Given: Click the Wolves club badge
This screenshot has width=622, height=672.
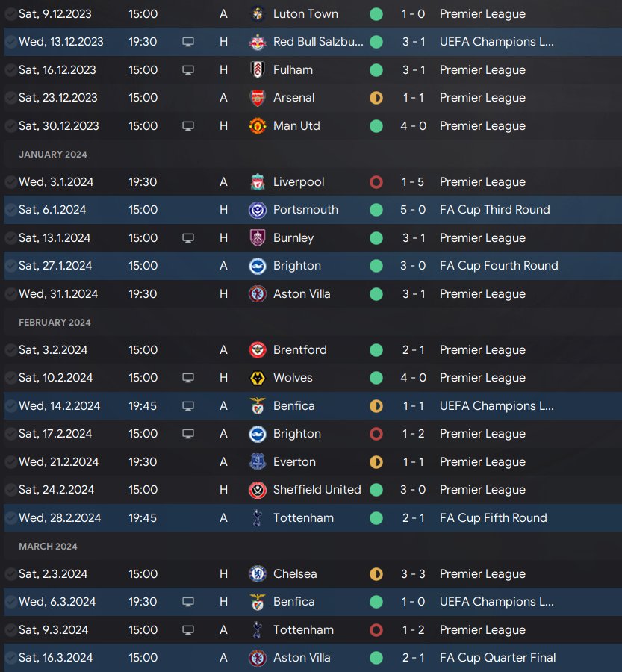Looking at the screenshot, I should point(257,378).
